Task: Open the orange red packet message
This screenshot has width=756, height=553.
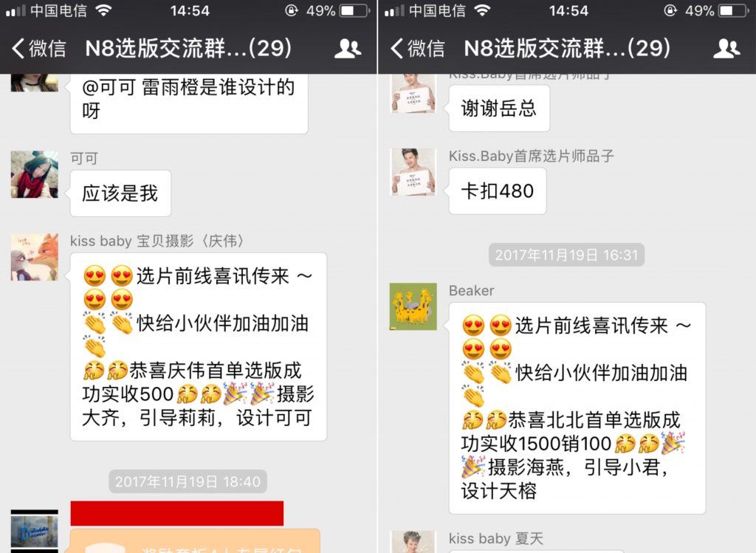Action: (195, 541)
